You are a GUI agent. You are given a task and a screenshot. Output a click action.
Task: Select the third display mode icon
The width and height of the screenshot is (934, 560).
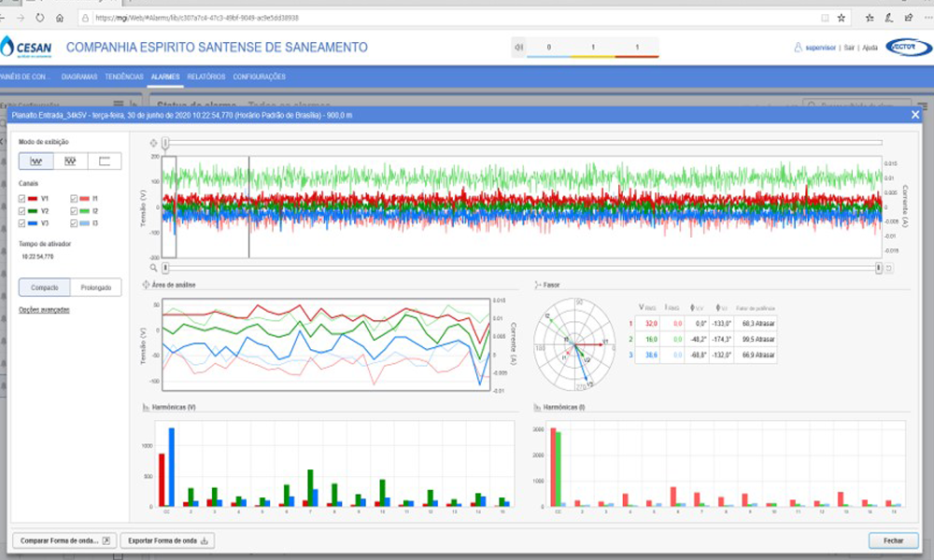tap(105, 161)
